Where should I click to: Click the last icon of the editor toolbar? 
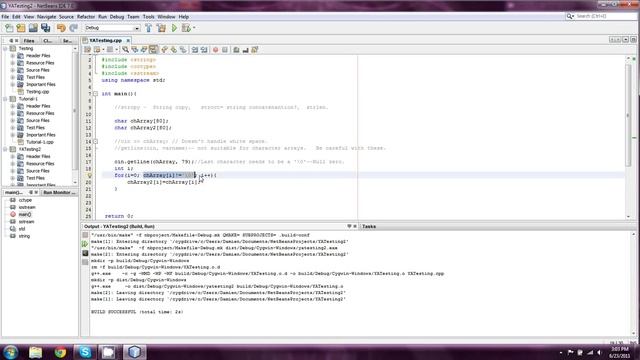pos(255,50)
